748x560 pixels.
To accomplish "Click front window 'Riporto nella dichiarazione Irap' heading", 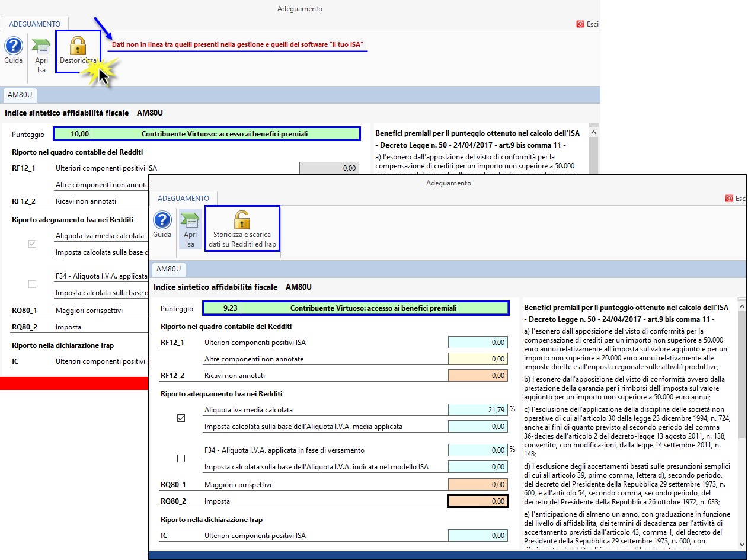I will tap(211, 519).
